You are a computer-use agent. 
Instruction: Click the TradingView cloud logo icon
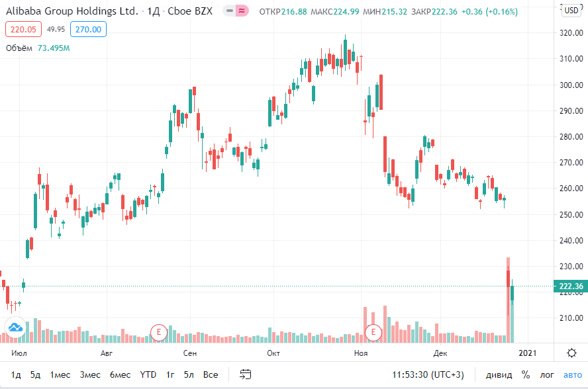15,327
